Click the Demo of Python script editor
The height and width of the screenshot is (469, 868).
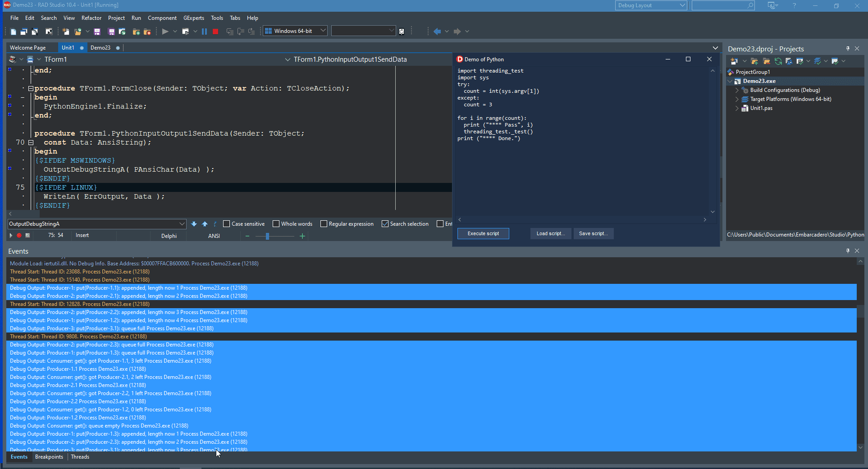pos(583,141)
